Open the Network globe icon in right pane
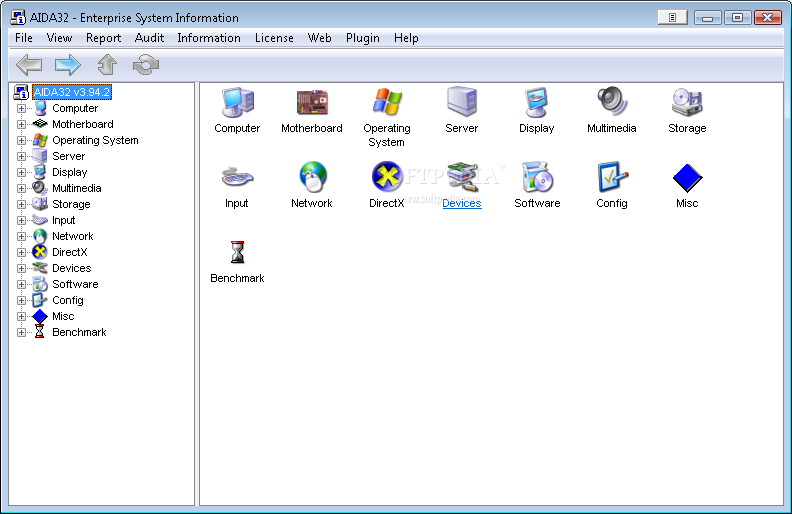 coord(312,177)
